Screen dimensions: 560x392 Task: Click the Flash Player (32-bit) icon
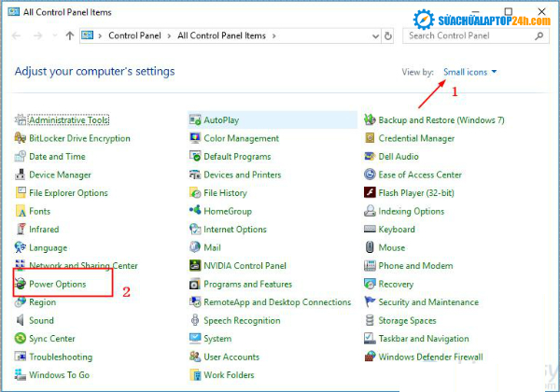pos(370,193)
